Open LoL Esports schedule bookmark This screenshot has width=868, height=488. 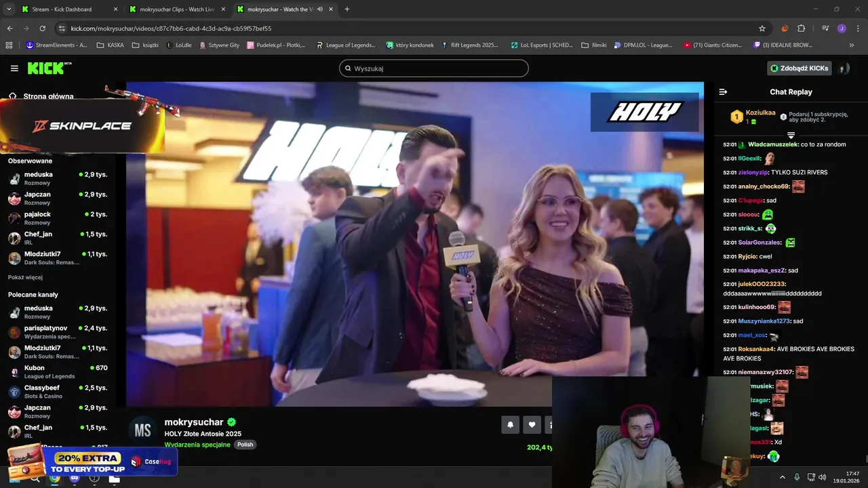tap(542, 45)
